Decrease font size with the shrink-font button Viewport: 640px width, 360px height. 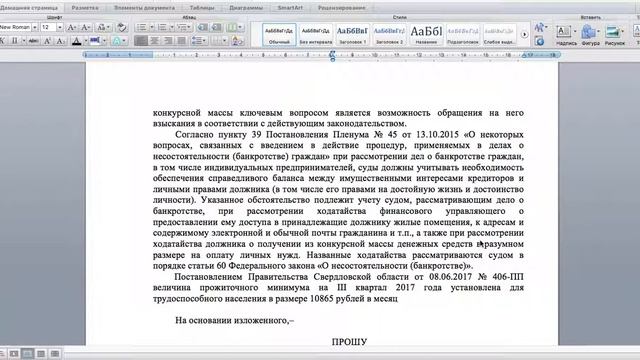tap(85, 27)
